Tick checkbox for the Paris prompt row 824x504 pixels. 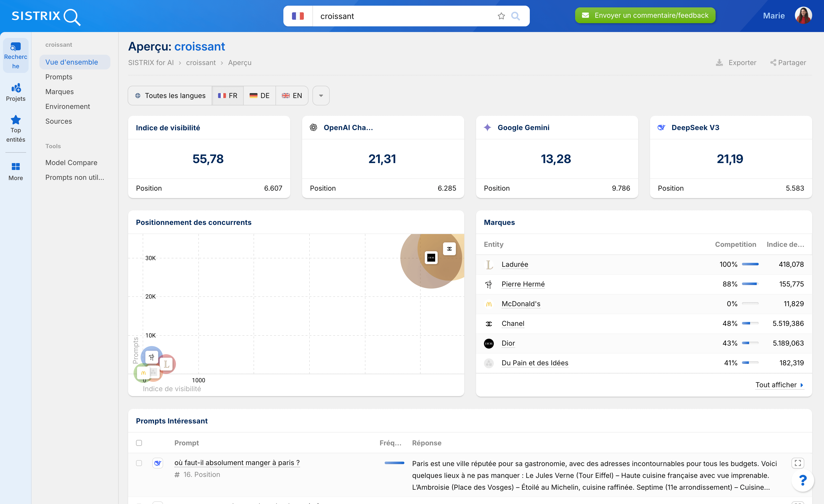pyautogui.click(x=139, y=463)
